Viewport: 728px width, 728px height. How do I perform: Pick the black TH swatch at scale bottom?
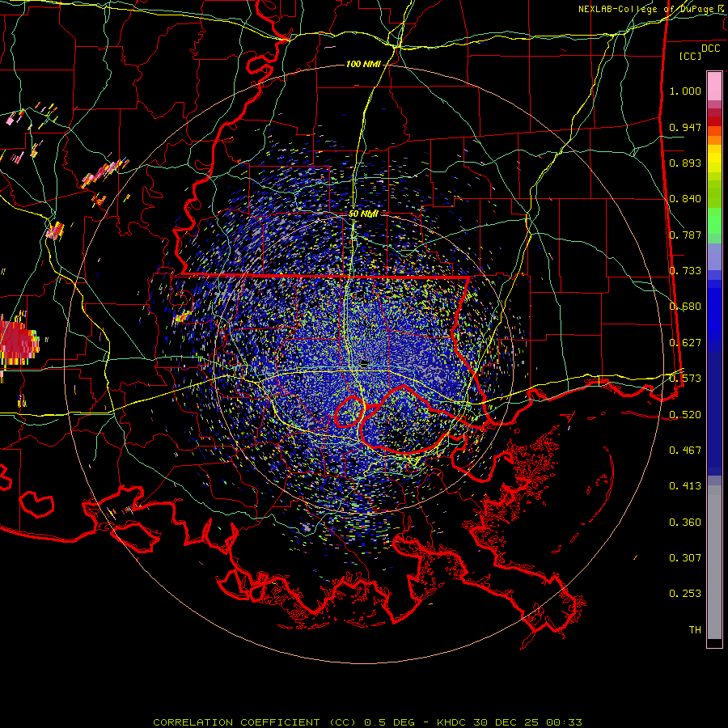point(714,642)
